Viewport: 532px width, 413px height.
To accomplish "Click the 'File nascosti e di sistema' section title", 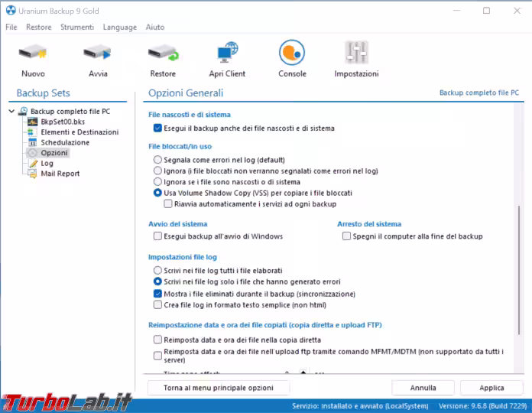I will coord(190,115).
